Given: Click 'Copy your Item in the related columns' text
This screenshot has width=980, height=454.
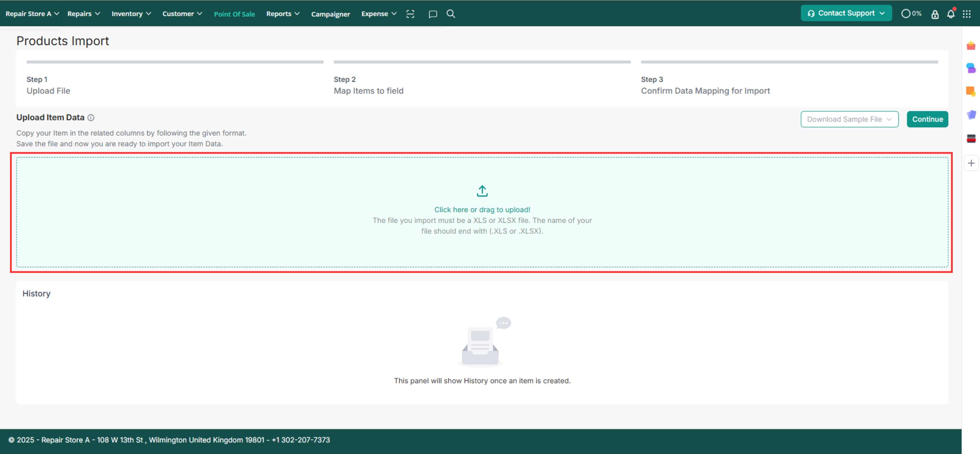Looking at the screenshot, I should 131,133.
